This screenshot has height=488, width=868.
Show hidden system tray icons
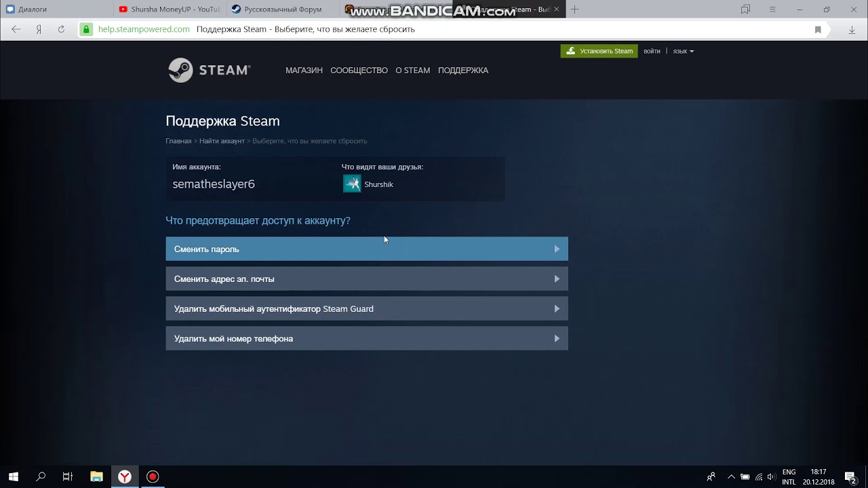click(731, 476)
